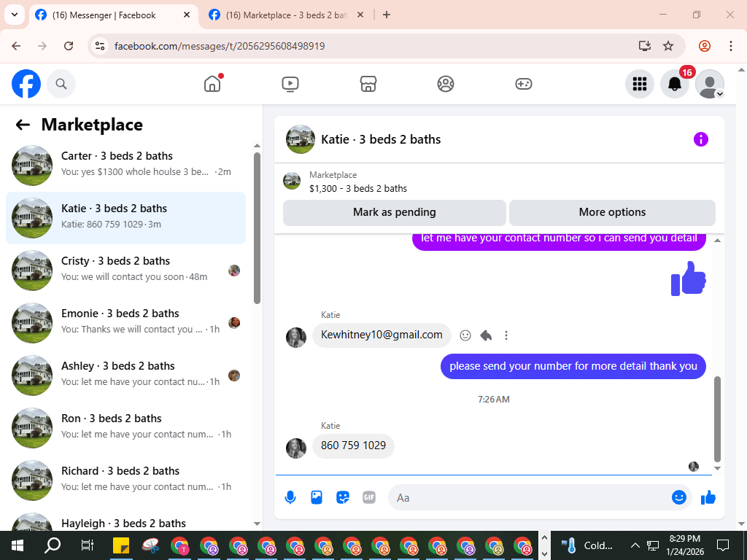Open Facebook home via logo
The image size is (747, 560).
[26, 84]
